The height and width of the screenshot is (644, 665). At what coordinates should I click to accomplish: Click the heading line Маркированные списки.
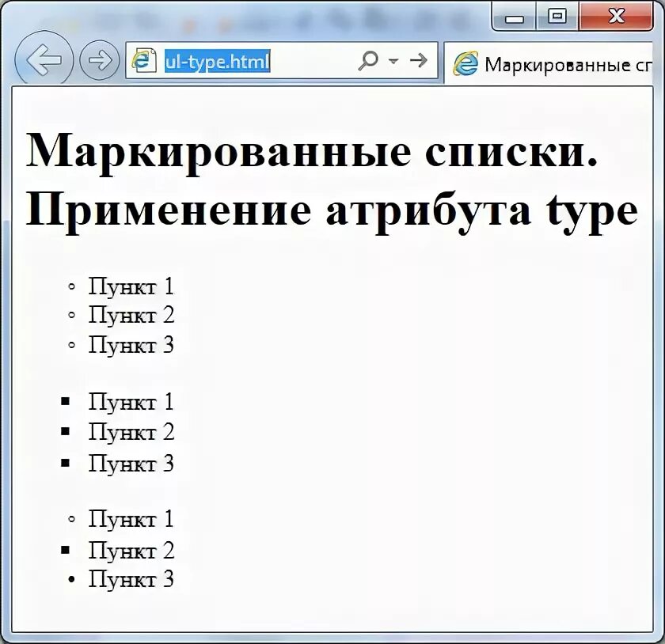[x=312, y=152]
